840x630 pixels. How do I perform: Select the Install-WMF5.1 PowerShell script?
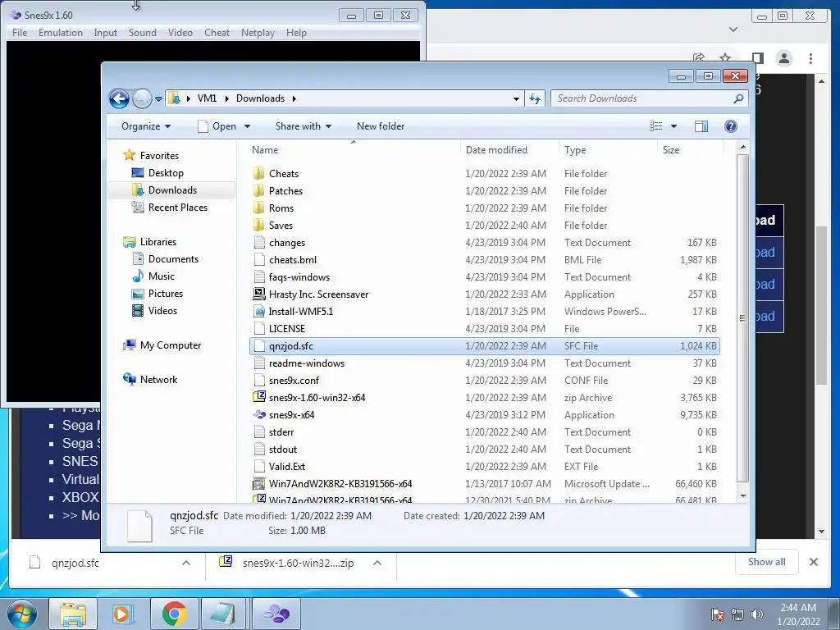point(300,311)
